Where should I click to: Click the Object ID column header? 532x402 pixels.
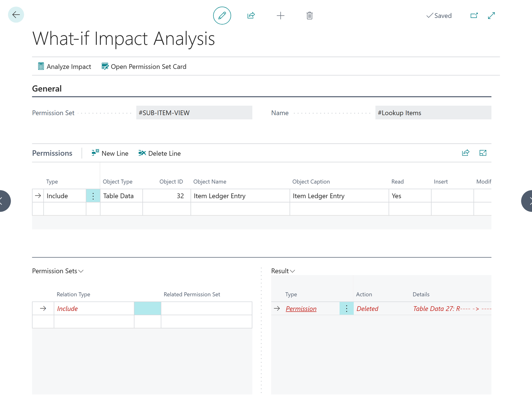click(x=171, y=182)
